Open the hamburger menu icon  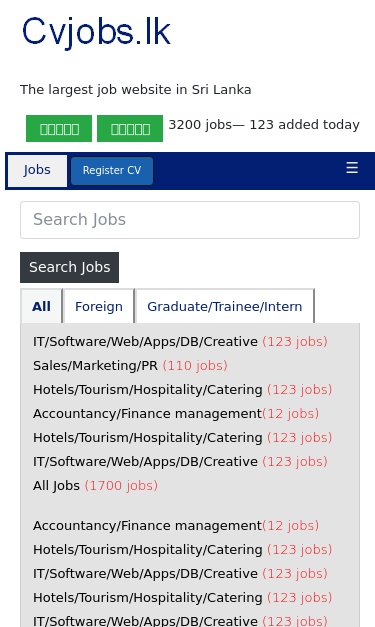pos(352,168)
